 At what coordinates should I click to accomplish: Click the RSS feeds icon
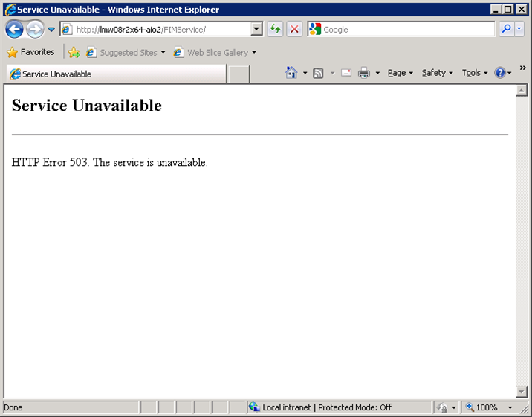pos(318,73)
